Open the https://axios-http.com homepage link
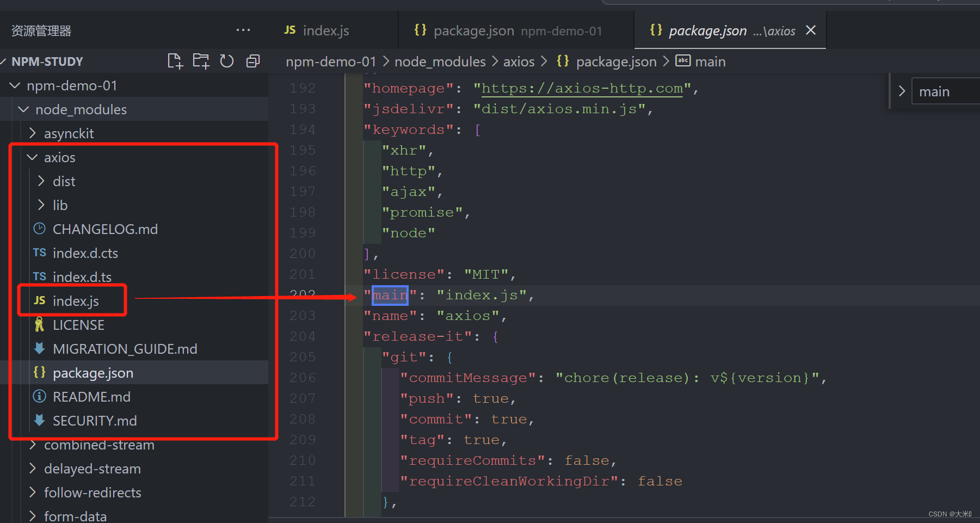This screenshot has height=523, width=980. coord(582,88)
